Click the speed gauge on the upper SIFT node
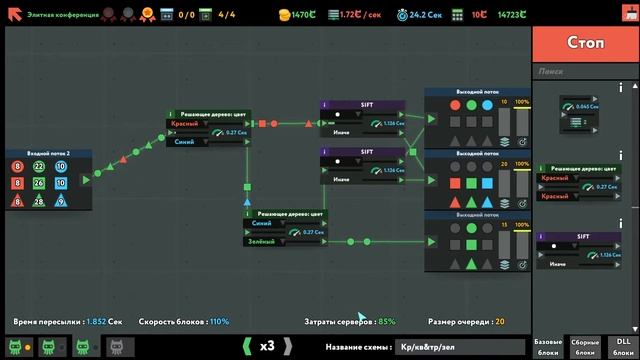The height and width of the screenshot is (360, 640). 376,123
